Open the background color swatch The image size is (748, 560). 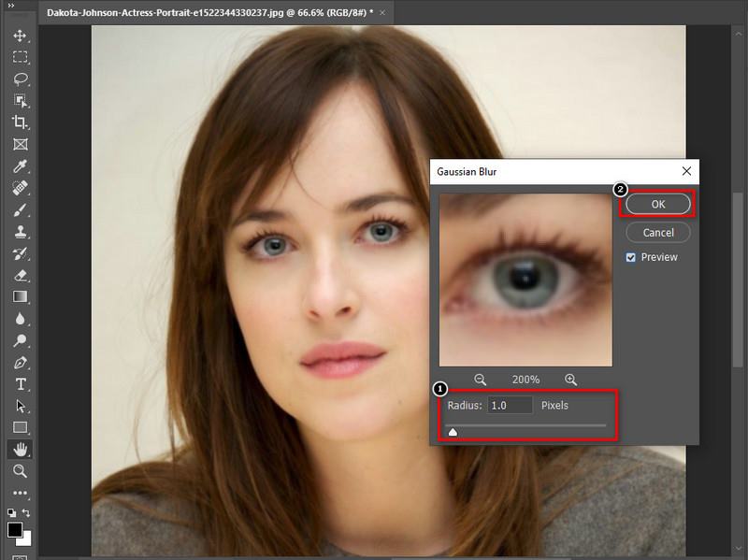(x=25, y=539)
